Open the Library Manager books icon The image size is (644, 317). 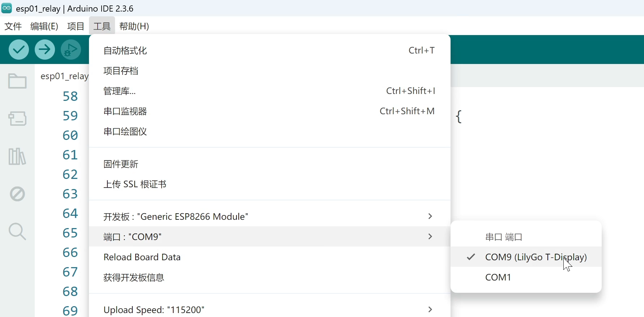tap(17, 157)
